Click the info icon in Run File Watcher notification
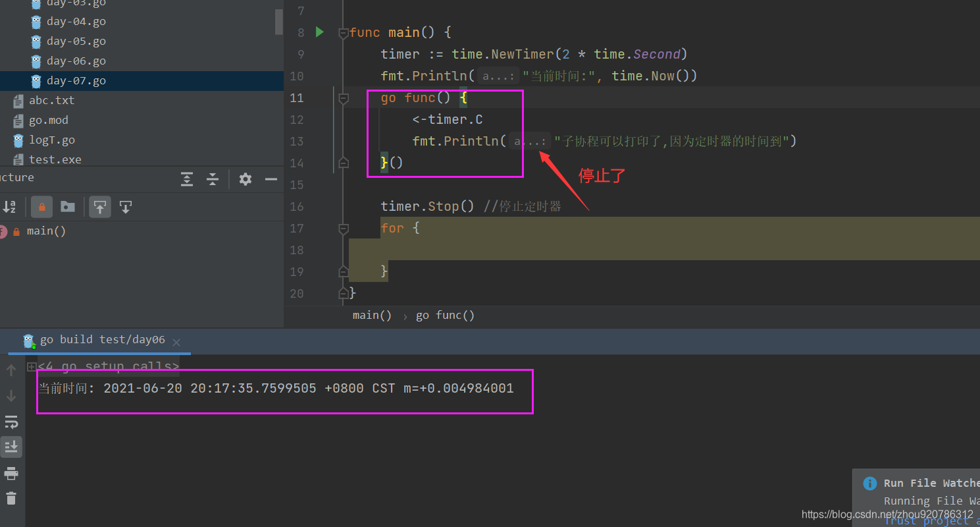 [869, 484]
